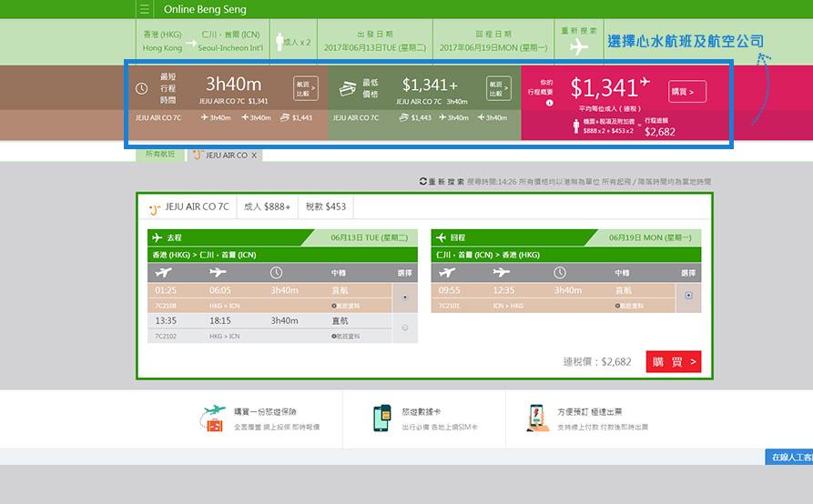
Task: Click the outbound 去程 airplane icon
Action: click(158, 237)
